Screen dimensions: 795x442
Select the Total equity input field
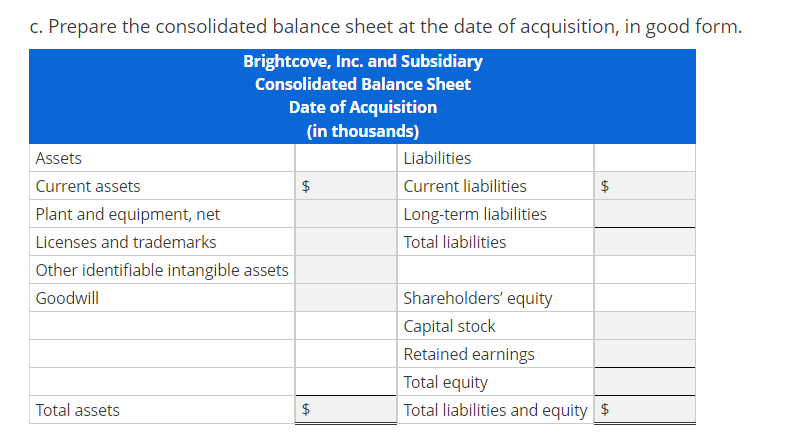click(644, 382)
